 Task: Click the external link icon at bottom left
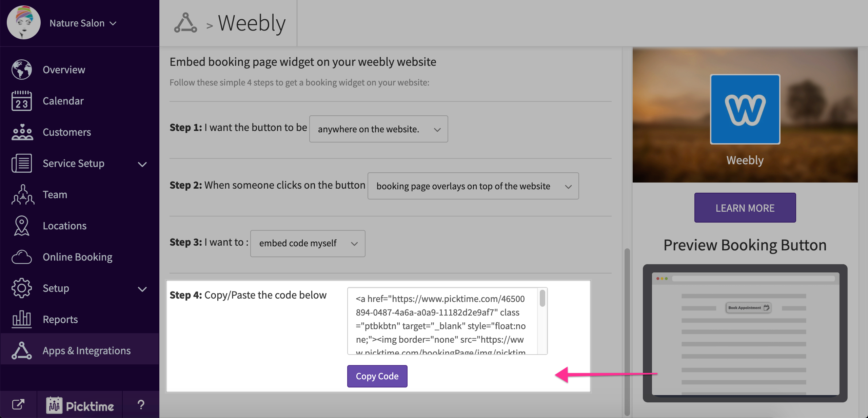(x=18, y=404)
